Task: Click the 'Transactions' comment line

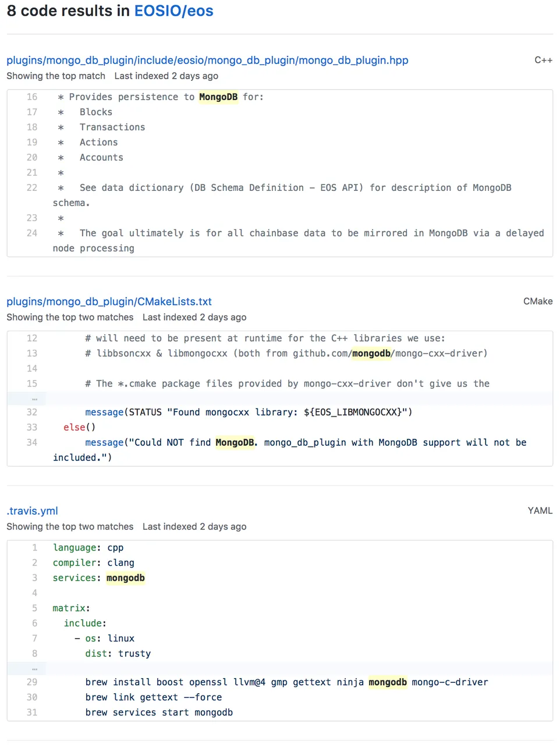Action: coord(112,127)
